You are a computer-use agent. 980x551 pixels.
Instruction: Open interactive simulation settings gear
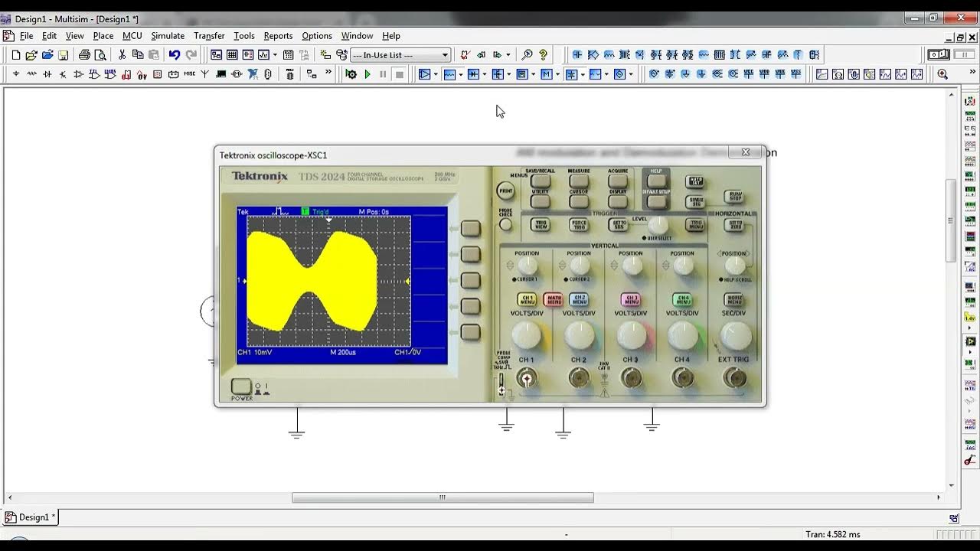point(351,74)
